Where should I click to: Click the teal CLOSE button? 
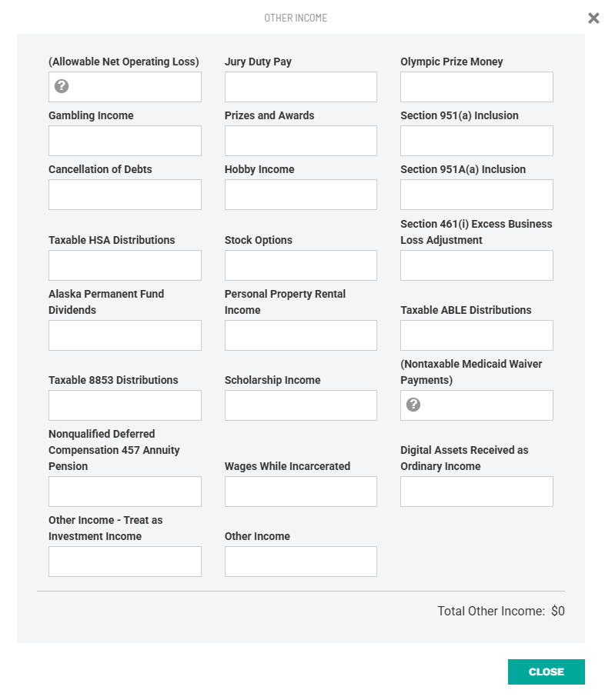click(x=546, y=672)
